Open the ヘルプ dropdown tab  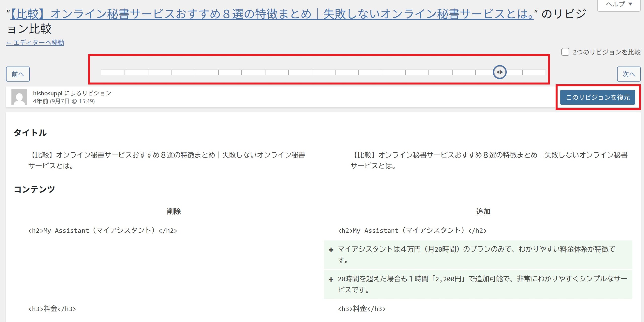pos(619,4)
